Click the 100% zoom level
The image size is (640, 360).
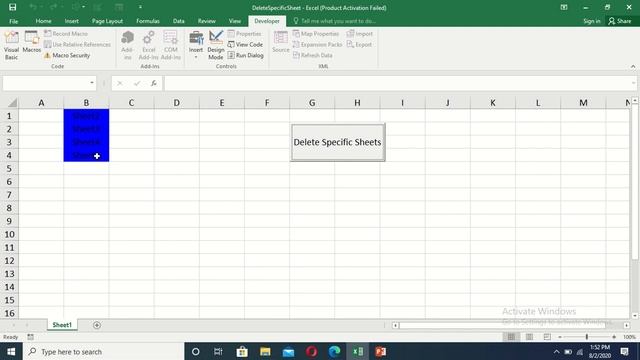(x=629, y=337)
